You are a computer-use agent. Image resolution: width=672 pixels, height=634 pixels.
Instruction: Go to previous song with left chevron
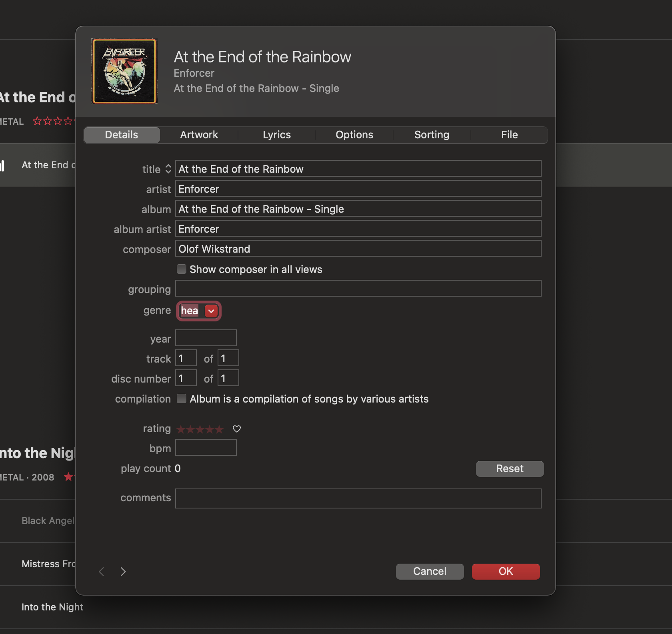(x=102, y=572)
